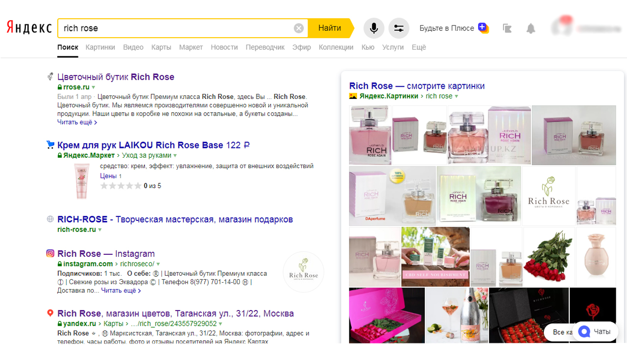Open the Rich Rose — Instagram result
Screen dimensions: 627x364
(x=106, y=254)
